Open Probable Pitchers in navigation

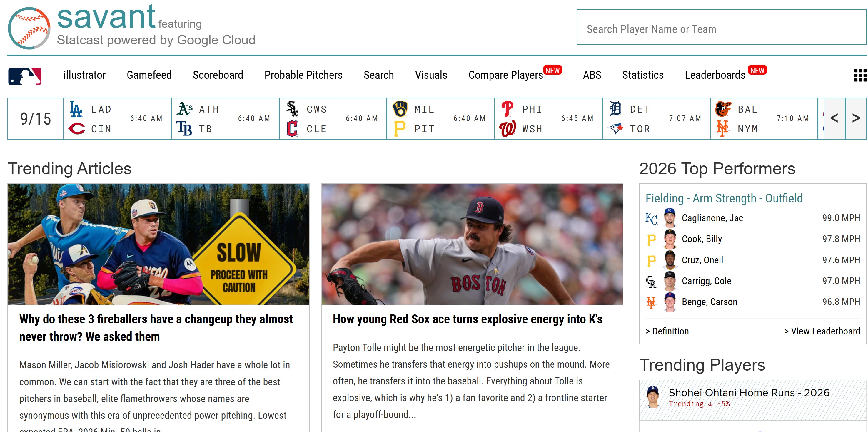point(304,75)
